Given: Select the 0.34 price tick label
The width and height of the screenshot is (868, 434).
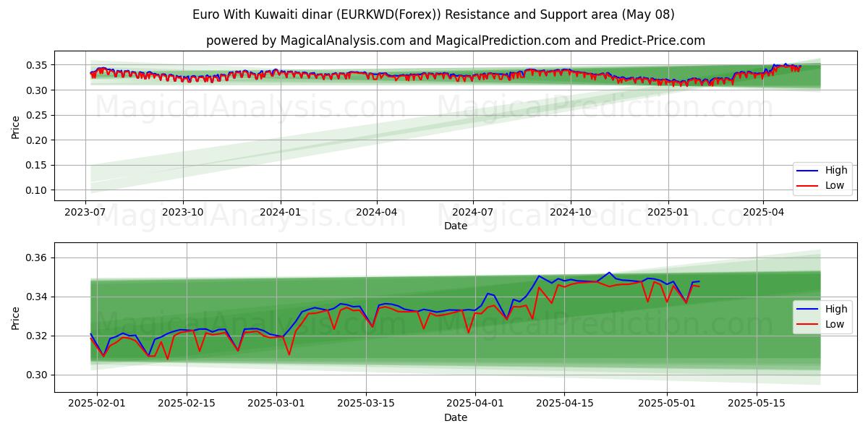Looking at the screenshot, I should pyautogui.click(x=37, y=297).
